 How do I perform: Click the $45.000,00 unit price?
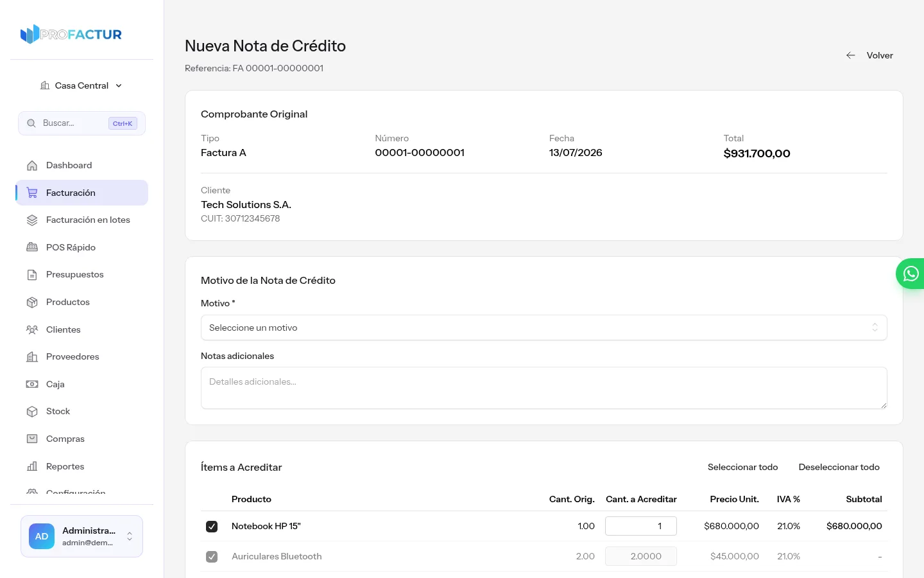pyautogui.click(x=735, y=556)
